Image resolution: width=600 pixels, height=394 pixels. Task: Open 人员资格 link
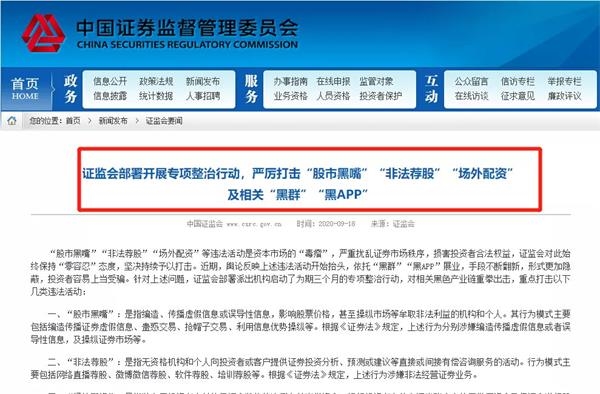333,96
